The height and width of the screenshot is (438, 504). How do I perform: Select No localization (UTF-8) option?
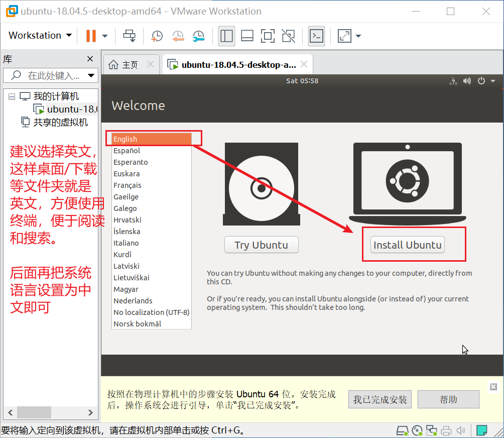152,312
